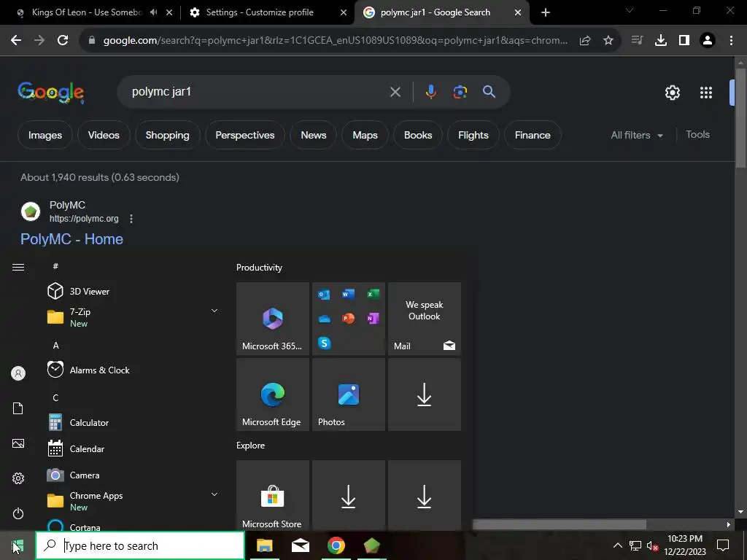Open the Office apps folder tile
The height and width of the screenshot is (560, 747).
[348, 319]
